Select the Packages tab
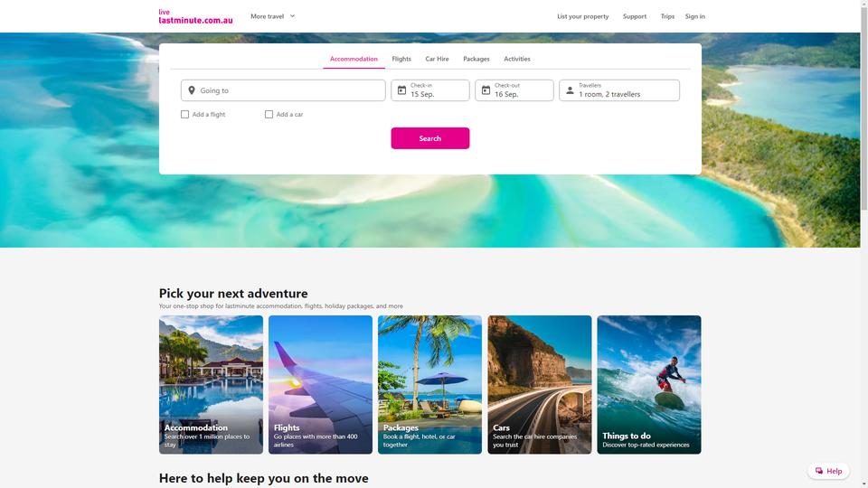This screenshot has height=488, width=868. pos(476,59)
